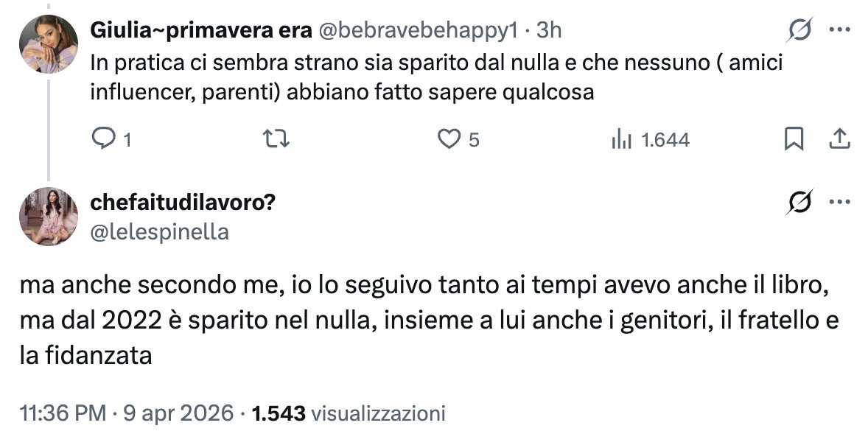Open the 1.543 visualizzazioni count

349,413
